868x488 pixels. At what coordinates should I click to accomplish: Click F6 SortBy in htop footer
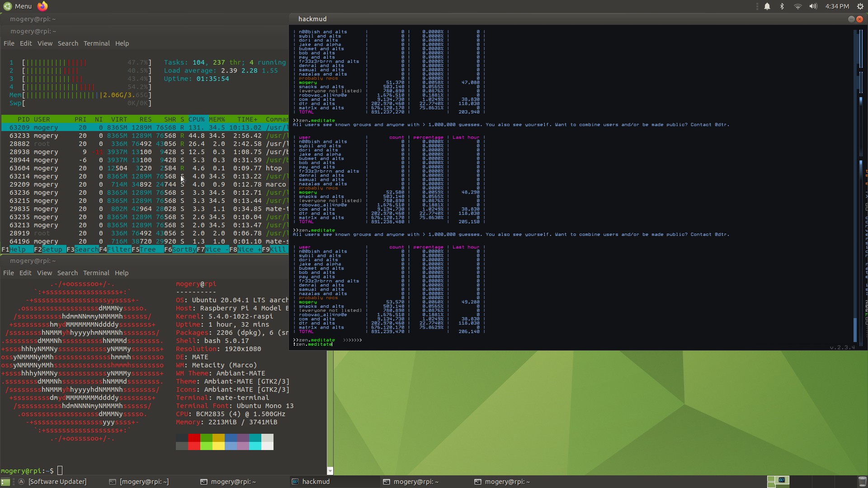point(180,249)
